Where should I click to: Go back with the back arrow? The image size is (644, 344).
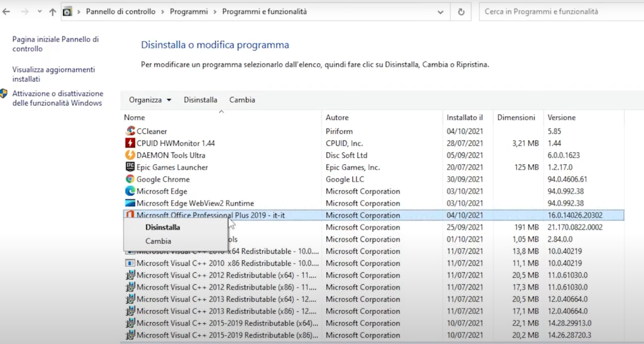point(6,11)
